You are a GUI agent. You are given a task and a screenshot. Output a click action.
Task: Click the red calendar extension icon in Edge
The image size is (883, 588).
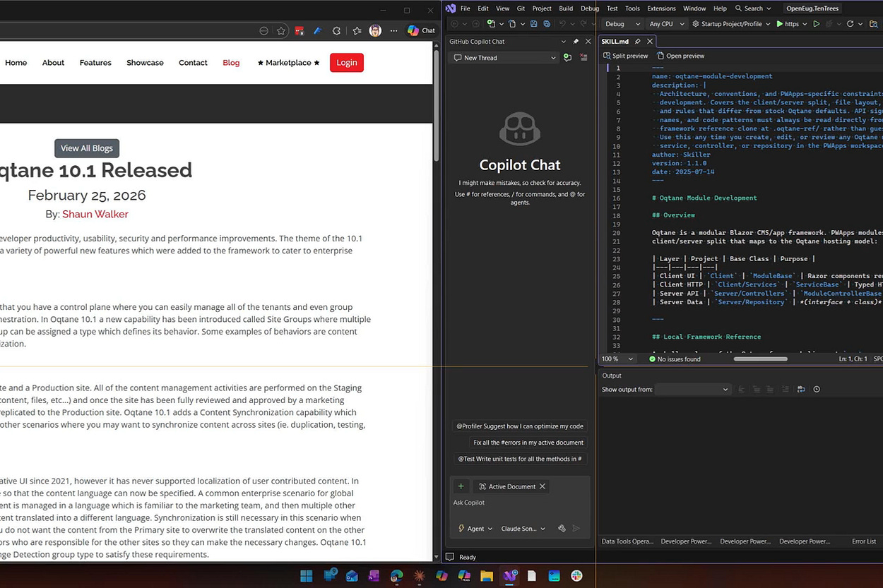[300, 30]
